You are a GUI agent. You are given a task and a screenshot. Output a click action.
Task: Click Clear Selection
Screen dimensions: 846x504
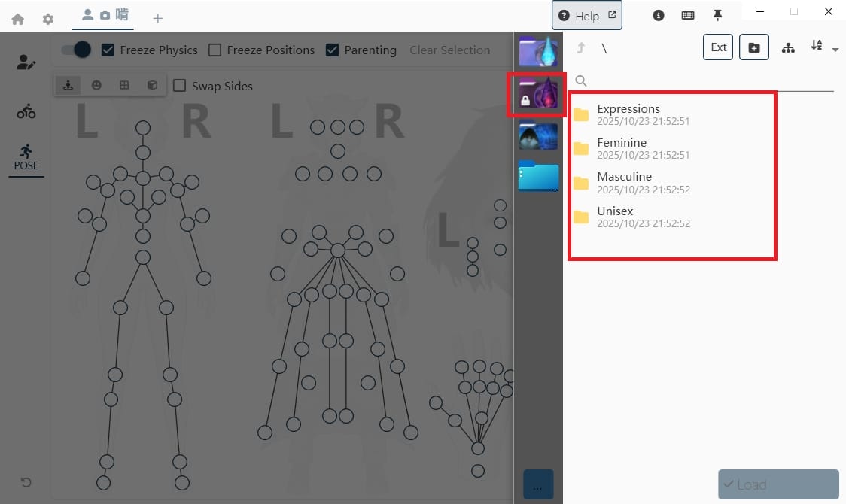[450, 50]
